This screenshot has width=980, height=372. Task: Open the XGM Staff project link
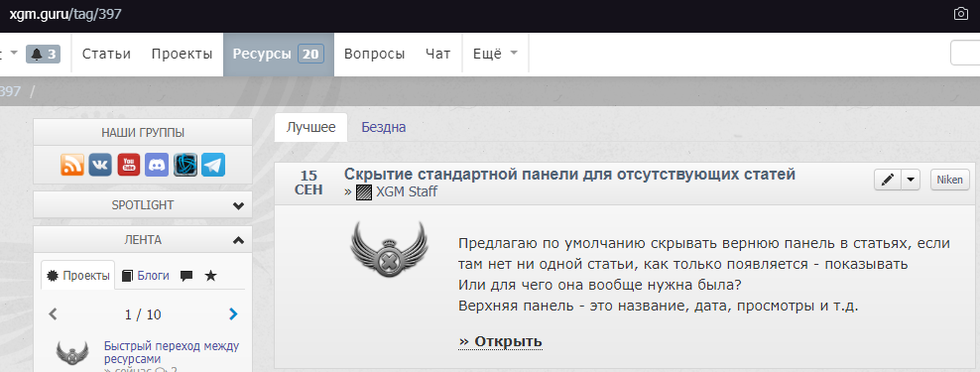pos(407,192)
